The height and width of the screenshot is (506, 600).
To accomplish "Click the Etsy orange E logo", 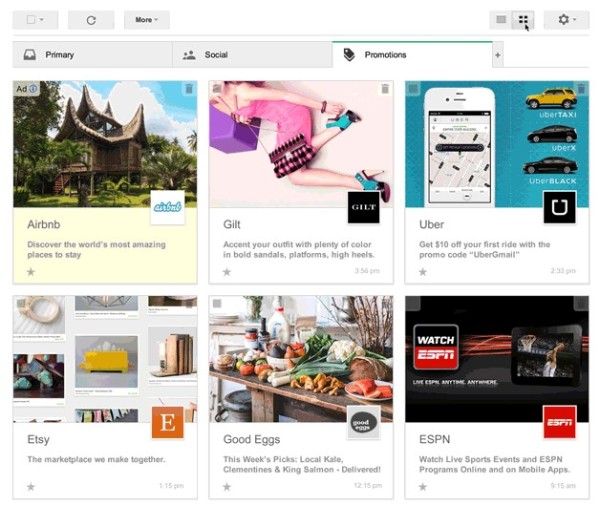I will point(168,422).
